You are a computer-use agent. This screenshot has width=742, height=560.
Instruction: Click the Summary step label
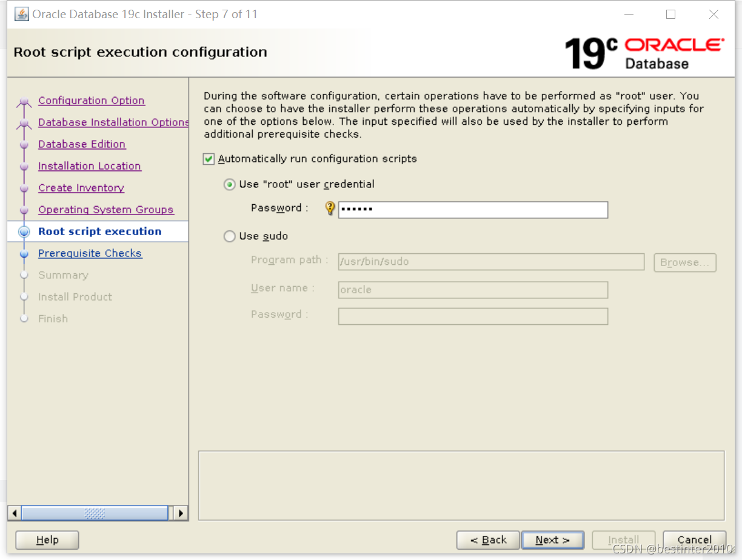click(63, 275)
